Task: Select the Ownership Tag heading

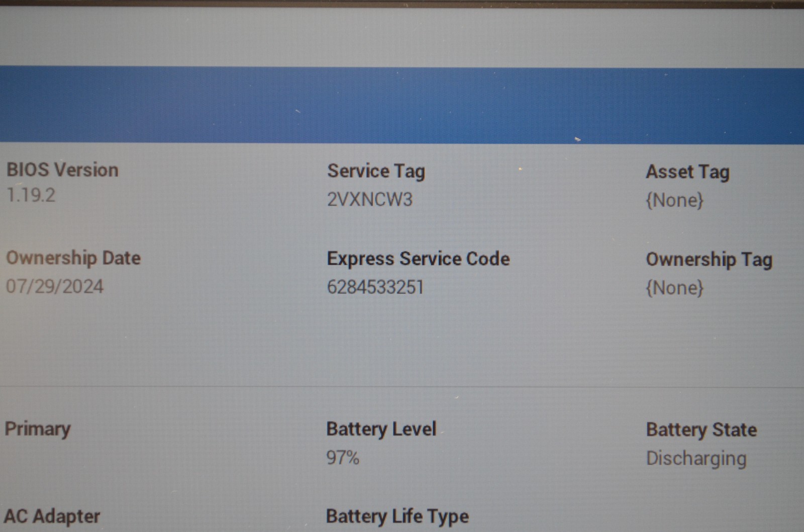Action: [709, 260]
